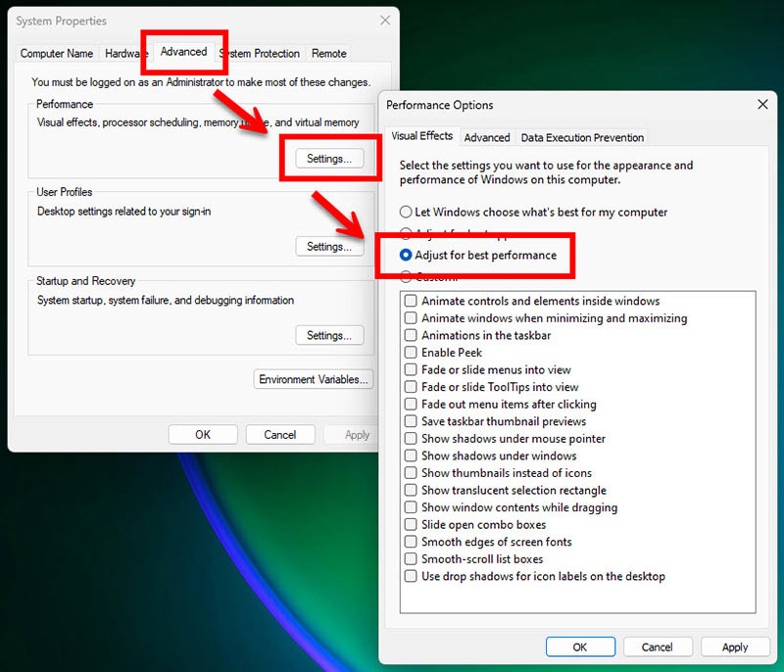Click Cancel in Performance Options dialog

pyautogui.click(x=657, y=647)
